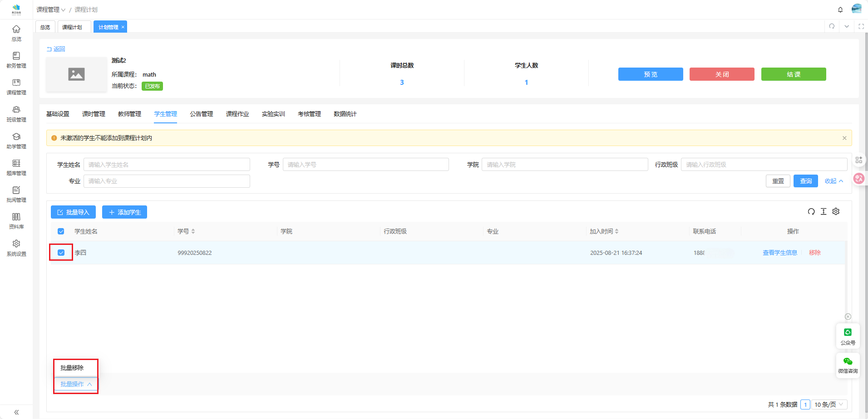Toggle the select-all checkbox in table header
This screenshot has height=419, width=868.
tap(61, 231)
